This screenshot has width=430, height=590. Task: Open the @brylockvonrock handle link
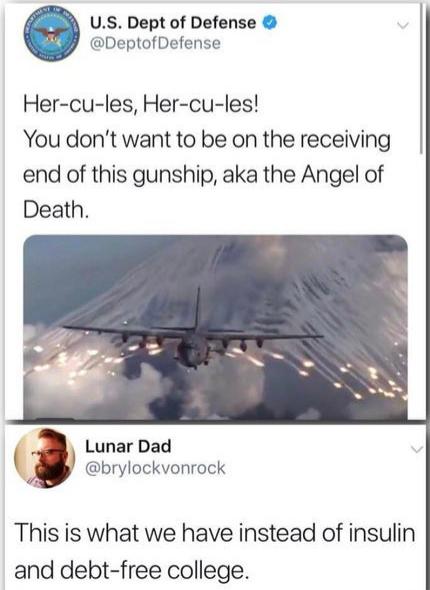tap(155, 468)
